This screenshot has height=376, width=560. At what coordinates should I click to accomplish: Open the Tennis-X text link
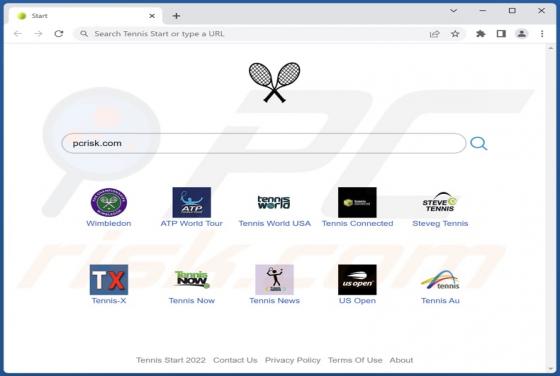click(109, 301)
